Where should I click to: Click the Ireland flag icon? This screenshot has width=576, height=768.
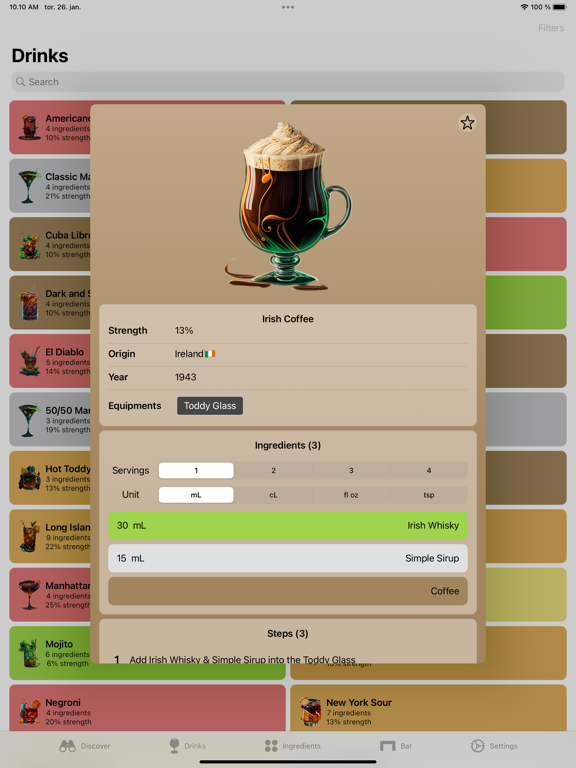[x=210, y=354]
